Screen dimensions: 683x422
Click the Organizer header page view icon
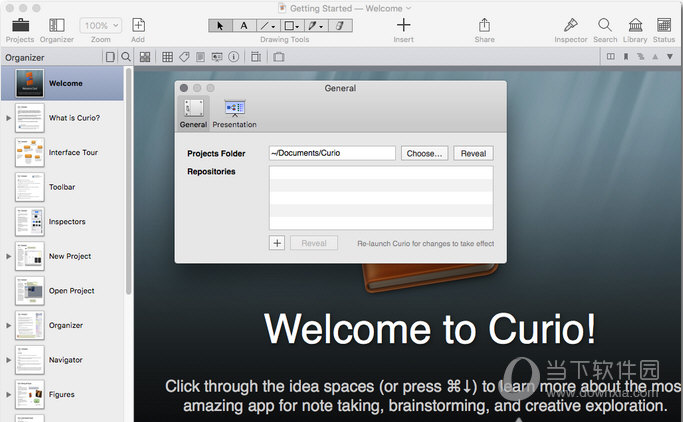(x=110, y=57)
